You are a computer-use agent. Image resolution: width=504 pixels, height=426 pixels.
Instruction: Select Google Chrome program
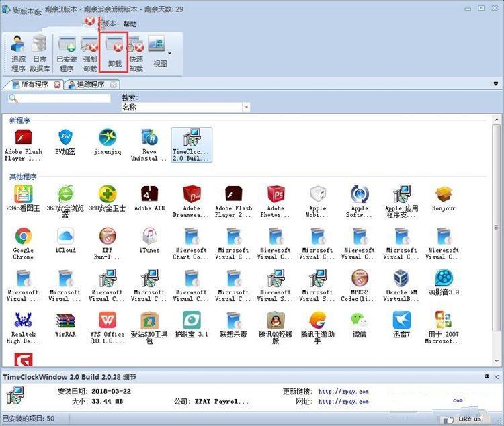(23, 244)
